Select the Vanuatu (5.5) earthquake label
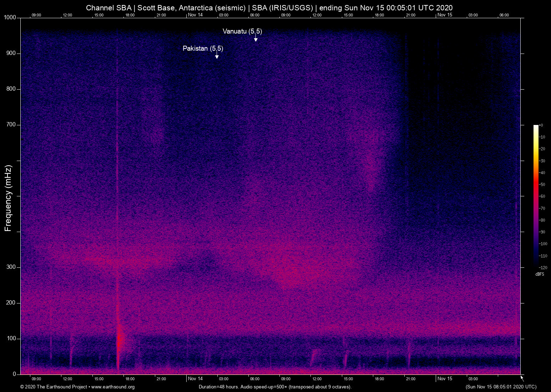551x392 pixels. click(242, 31)
